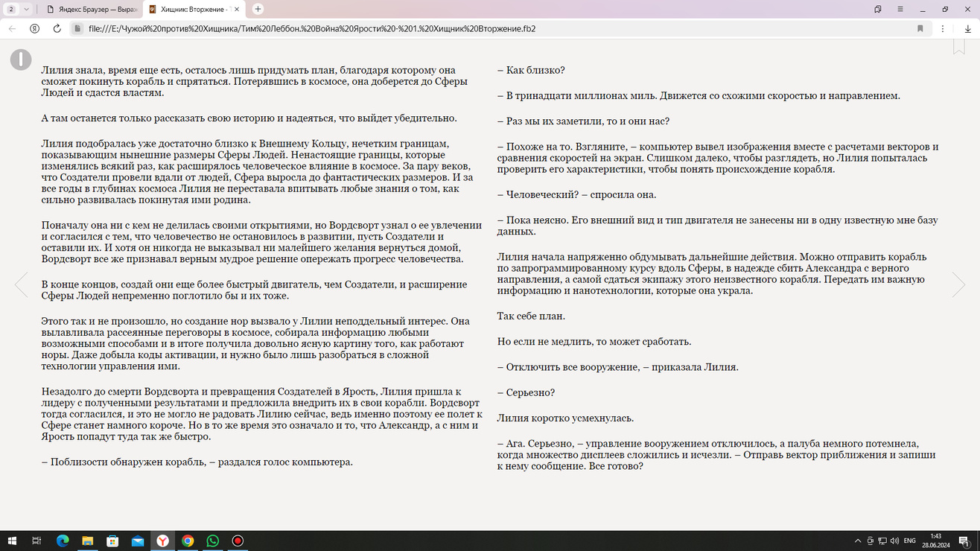Open the downloads panel
Screen dimensions: 980x551
[x=967, y=28]
